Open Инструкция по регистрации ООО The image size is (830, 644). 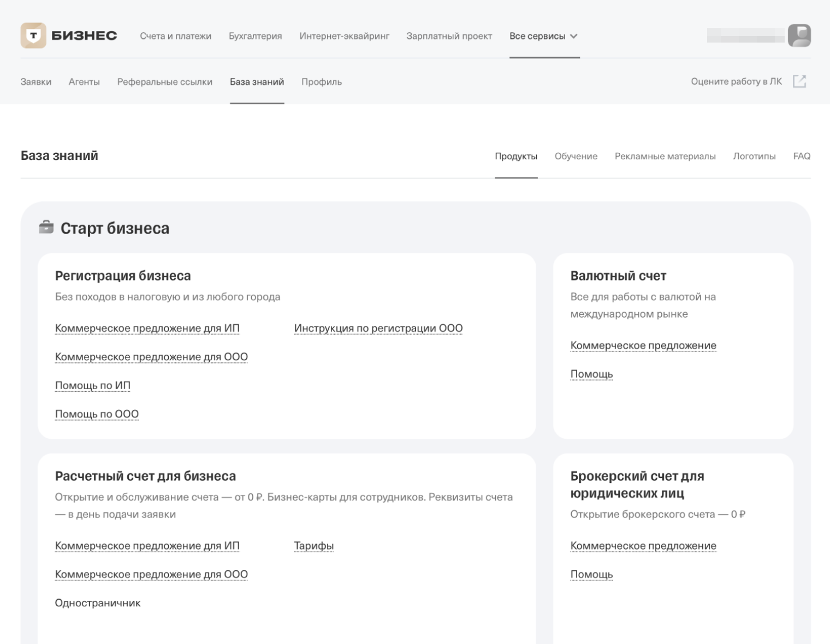pyautogui.click(x=378, y=328)
